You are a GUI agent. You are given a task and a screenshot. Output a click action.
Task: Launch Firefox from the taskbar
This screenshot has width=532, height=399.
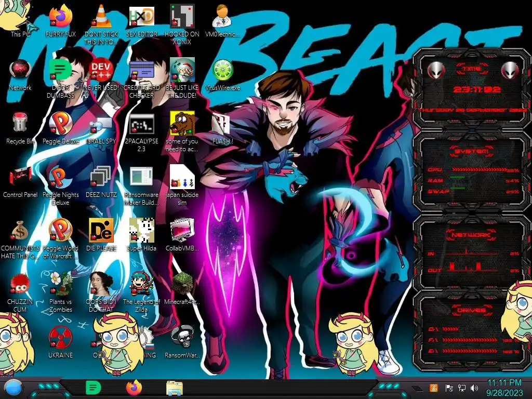(134, 388)
